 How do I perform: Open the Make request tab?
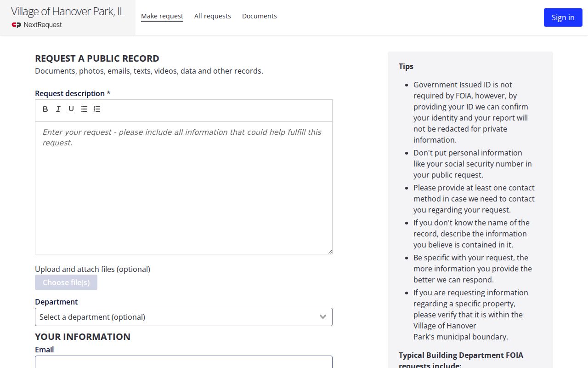[162, 16]
